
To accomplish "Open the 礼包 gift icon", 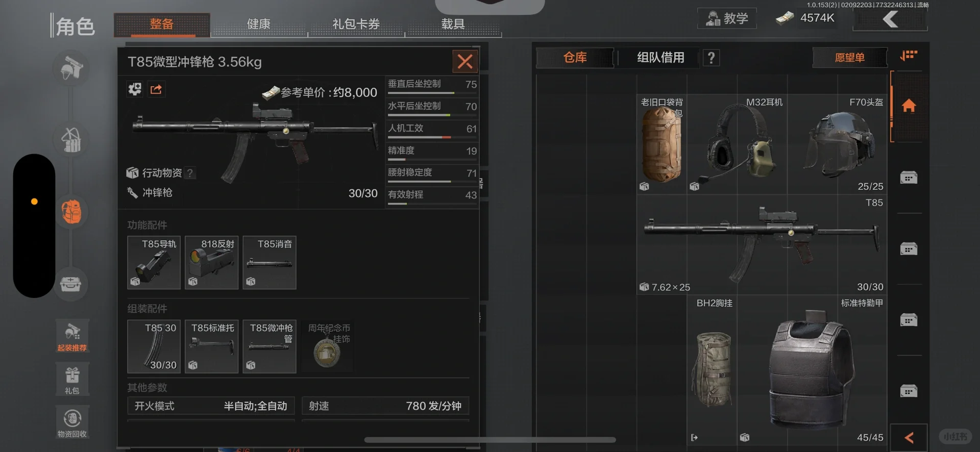I will pyautogui.click(x=72, y=380).
